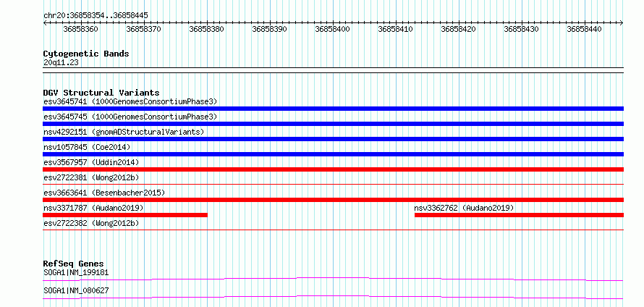Click the Cytogenetic Bands heading
The image size is (644, 307).
point(86,54)
